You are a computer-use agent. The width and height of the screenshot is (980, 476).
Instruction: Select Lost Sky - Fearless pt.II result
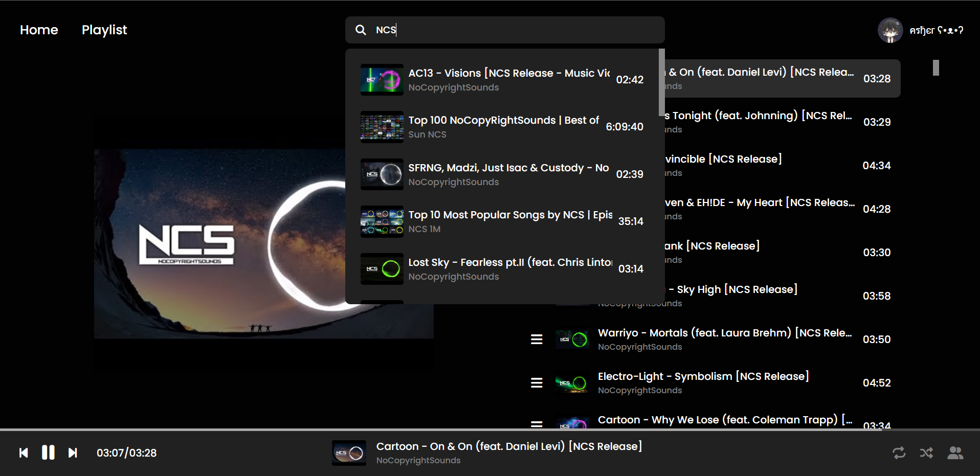502,269
